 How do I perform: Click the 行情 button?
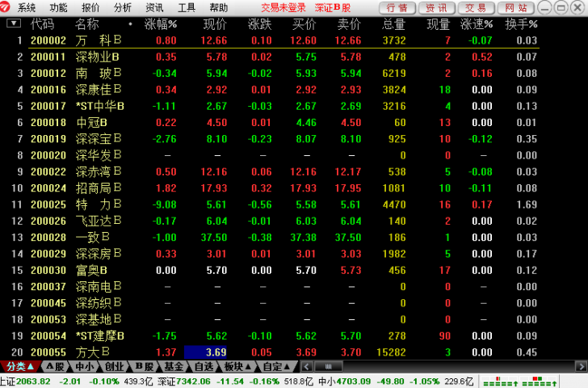[x=397, y=7]
